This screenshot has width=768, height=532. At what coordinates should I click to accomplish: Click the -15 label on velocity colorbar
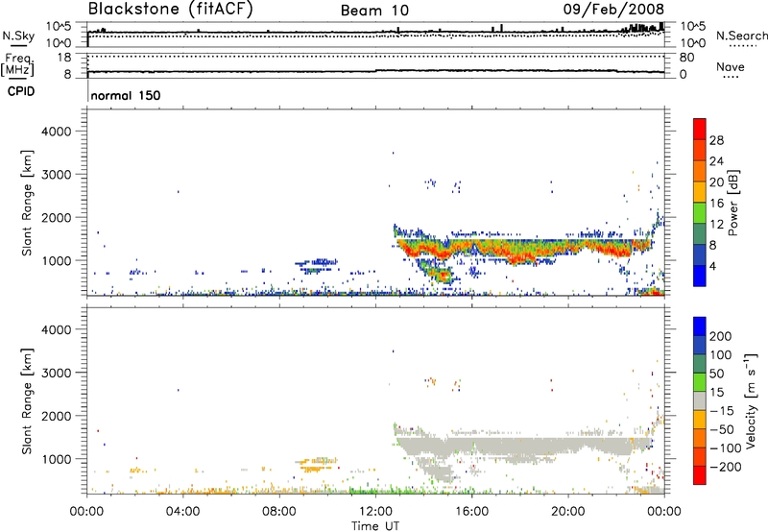coord(722,411)
